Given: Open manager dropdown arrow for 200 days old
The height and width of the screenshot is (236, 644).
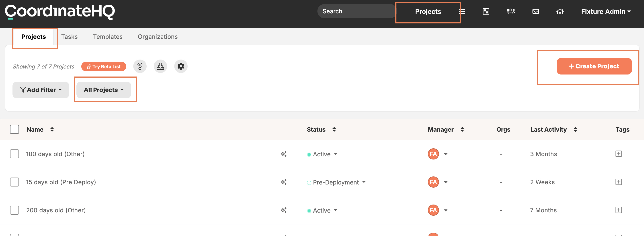Looking at the screenshot, I should 445,210.
